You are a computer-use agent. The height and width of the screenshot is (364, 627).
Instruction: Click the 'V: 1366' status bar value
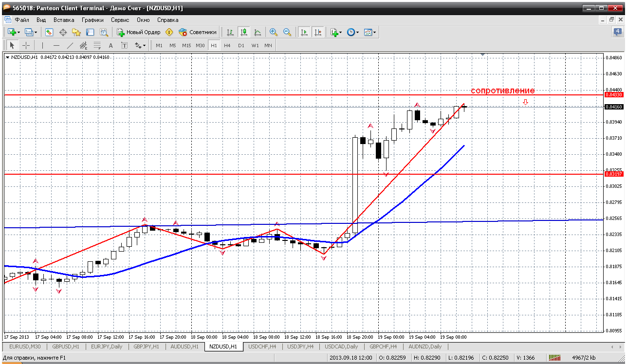tap(527, 358)
